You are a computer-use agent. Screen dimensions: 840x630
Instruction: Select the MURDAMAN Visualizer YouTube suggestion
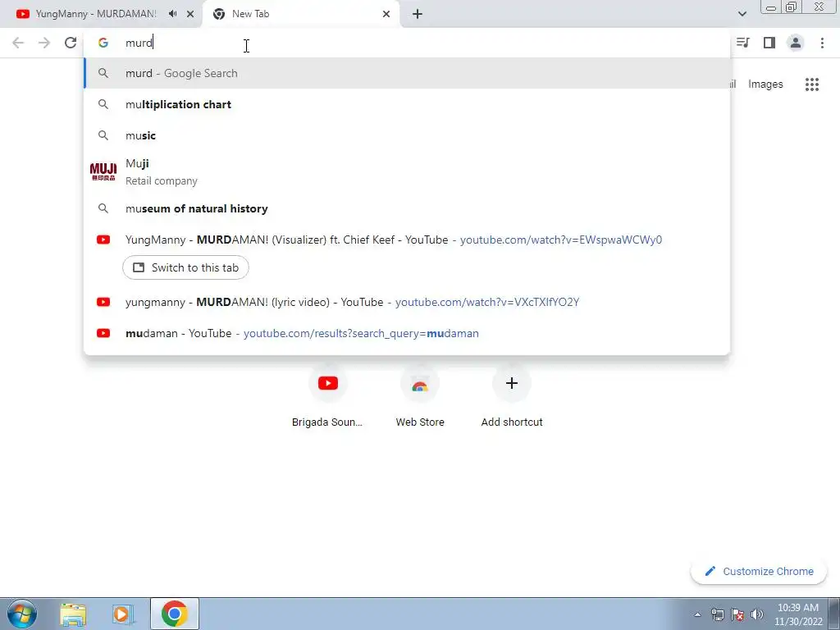click(x=407, y=240)
